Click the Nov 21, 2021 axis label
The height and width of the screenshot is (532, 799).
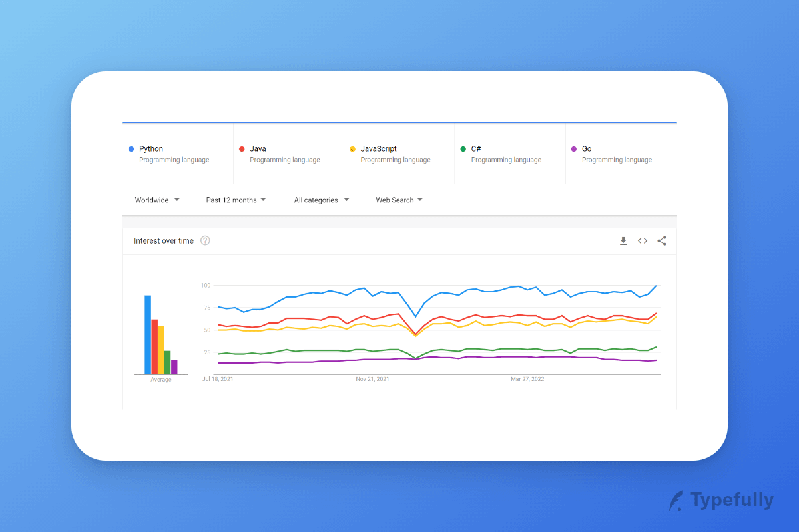pyautogui.click(x=372, y=379)
